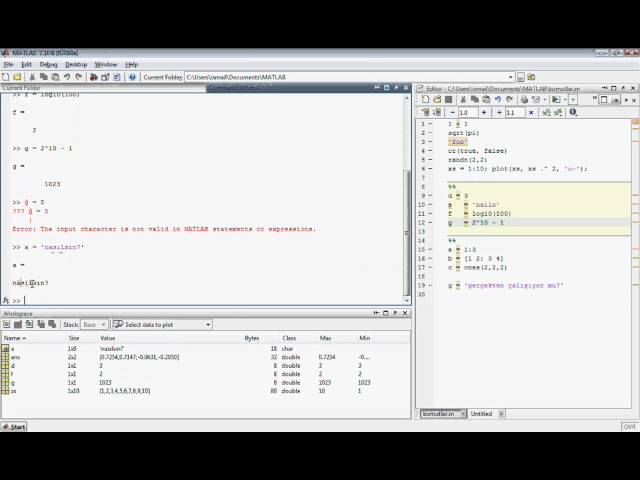
Task: Open the Select data to plot dropdown
Action: tap(162, 324)
